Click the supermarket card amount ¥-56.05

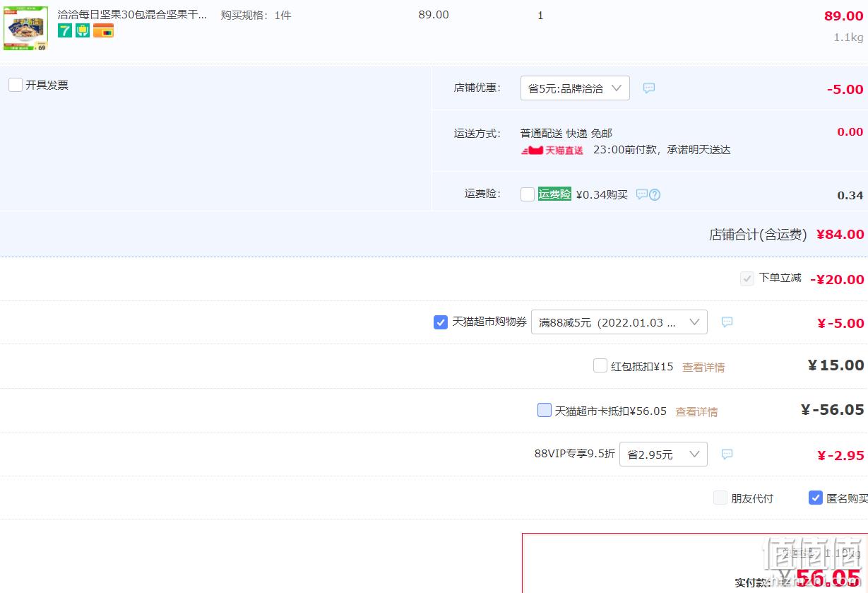click(833, 410)
